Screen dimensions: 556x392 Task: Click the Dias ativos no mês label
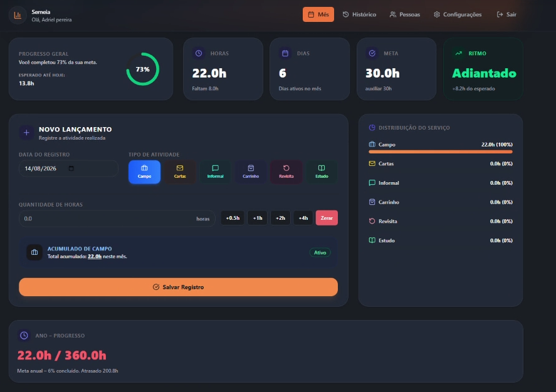click(300, 88)
